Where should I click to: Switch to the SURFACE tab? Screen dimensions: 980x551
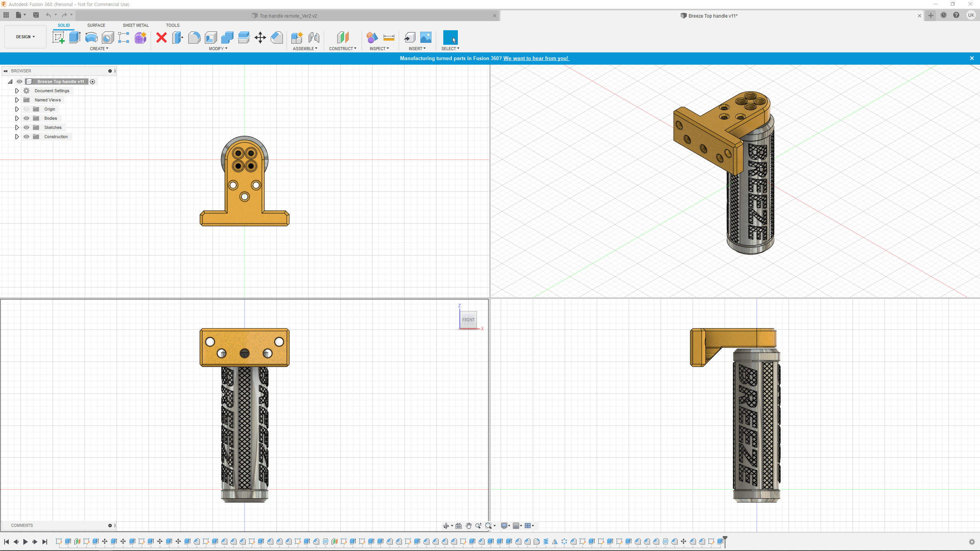click(96, 25)
